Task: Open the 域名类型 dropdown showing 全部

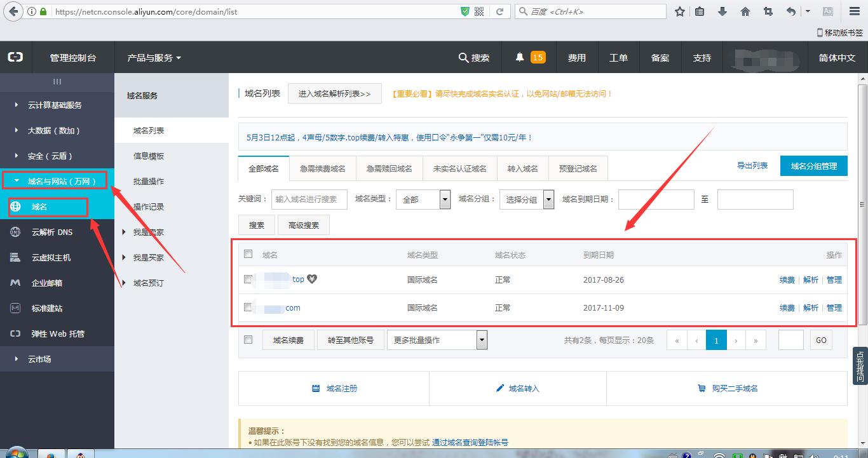Action: (x=423, y=199)
